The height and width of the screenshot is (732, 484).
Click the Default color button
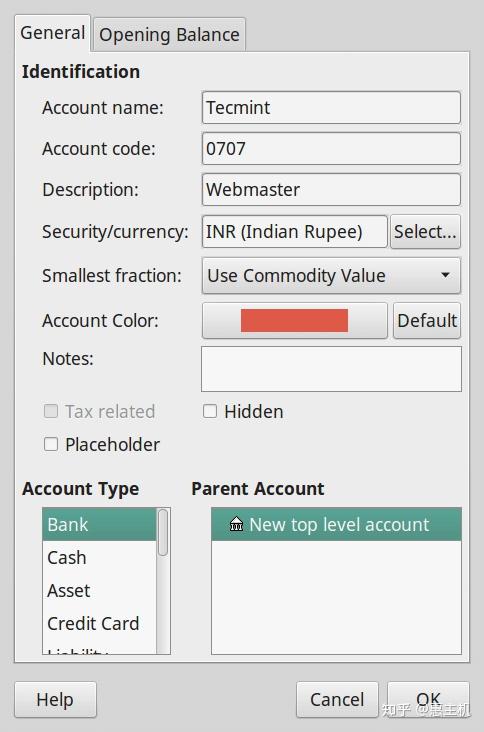[x=427, y=321]
